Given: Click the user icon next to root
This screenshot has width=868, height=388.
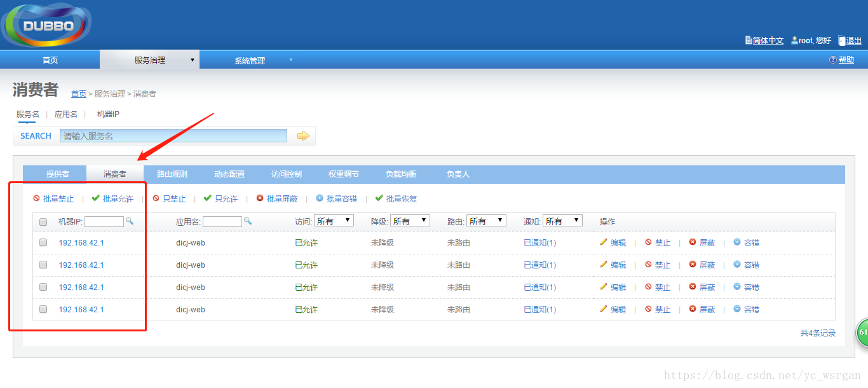Looking at the screenshot, I should coord(794,40).
